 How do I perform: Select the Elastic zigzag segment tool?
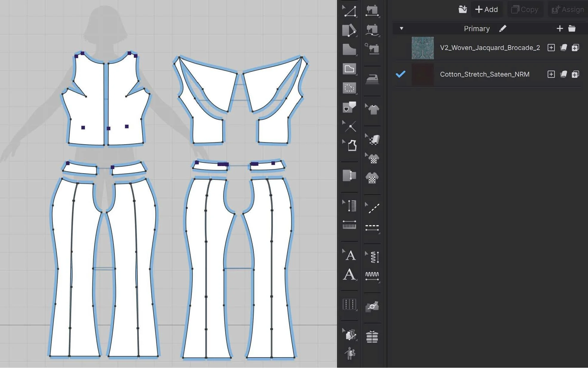(x=372, y=276)
